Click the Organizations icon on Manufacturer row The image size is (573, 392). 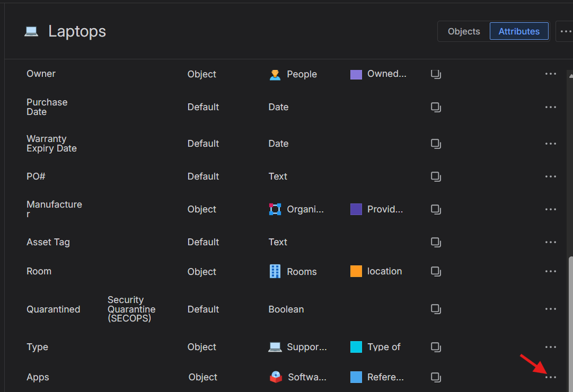pos(275,209)
